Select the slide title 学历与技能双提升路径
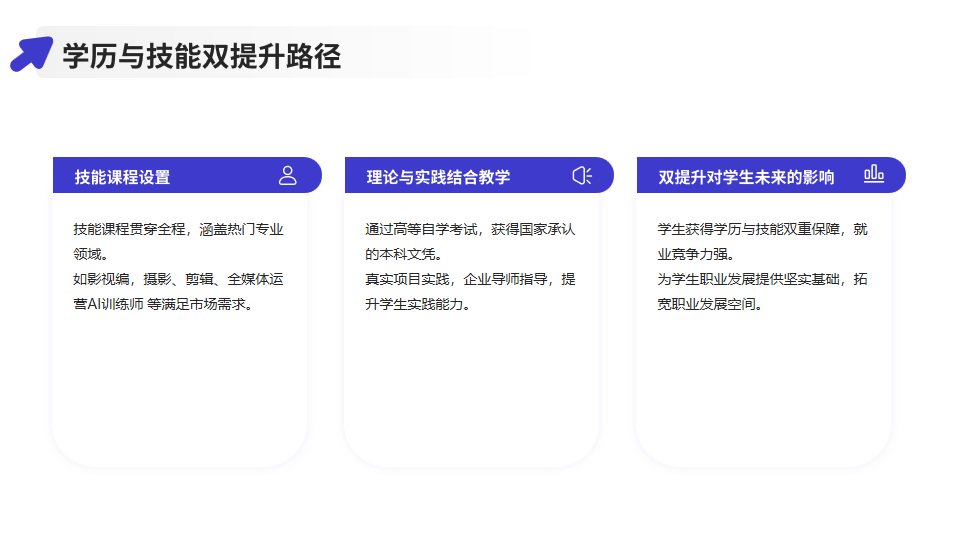960x540 pixels. (202, 56)
